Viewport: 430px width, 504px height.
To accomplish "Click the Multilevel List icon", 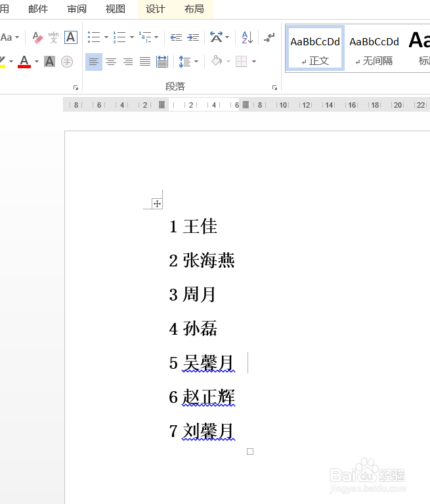I will tap(145, 37).
